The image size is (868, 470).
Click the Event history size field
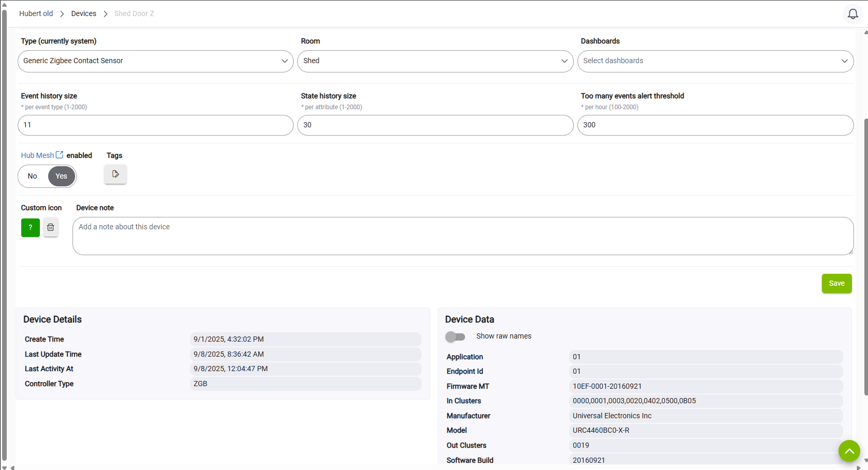point(155,125)
